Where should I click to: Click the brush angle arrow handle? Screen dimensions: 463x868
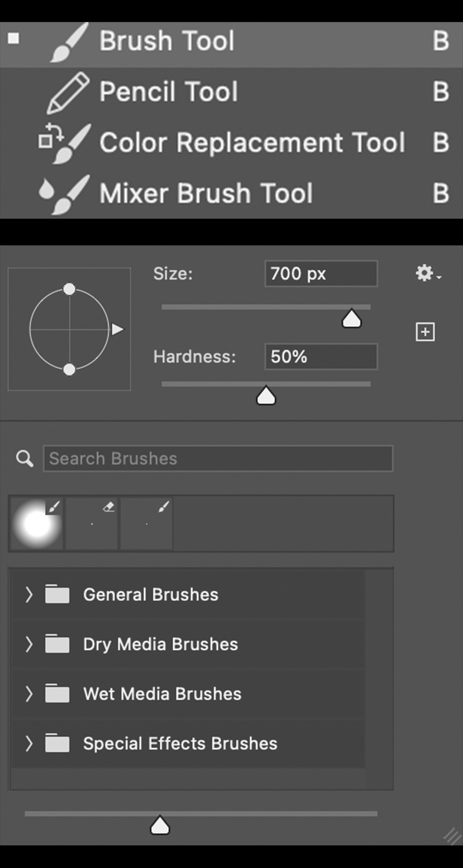[x=117, y=329]
